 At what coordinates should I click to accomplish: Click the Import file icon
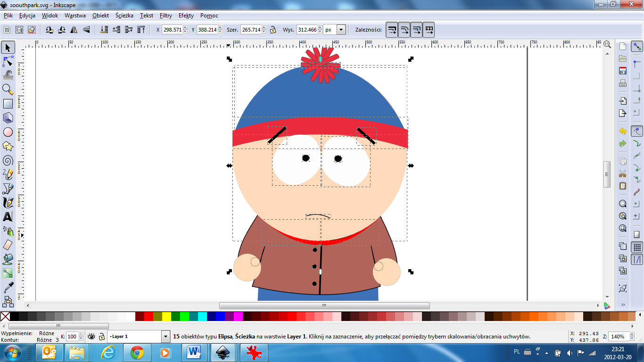click(x=623, y=101)
